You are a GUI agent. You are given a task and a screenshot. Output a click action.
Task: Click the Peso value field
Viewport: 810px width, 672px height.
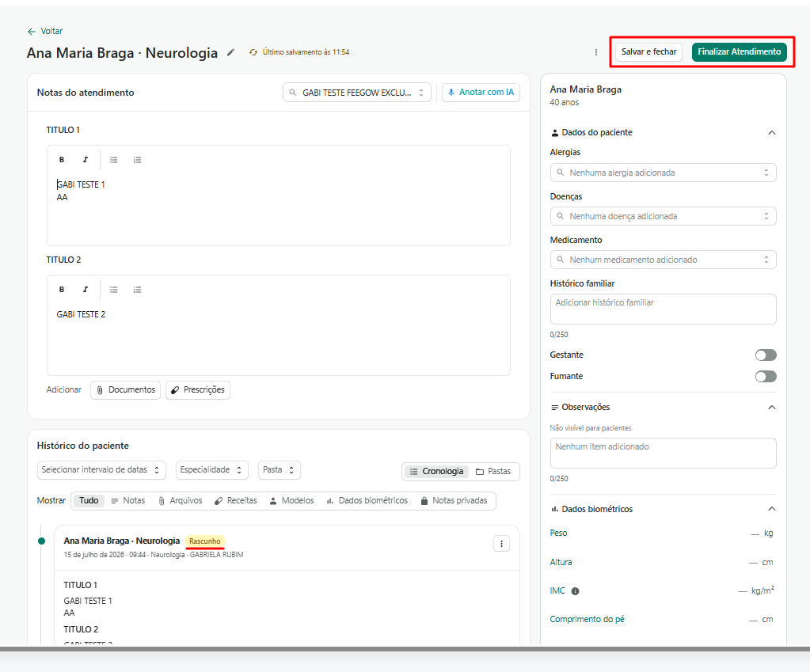[x=762, y=533]
